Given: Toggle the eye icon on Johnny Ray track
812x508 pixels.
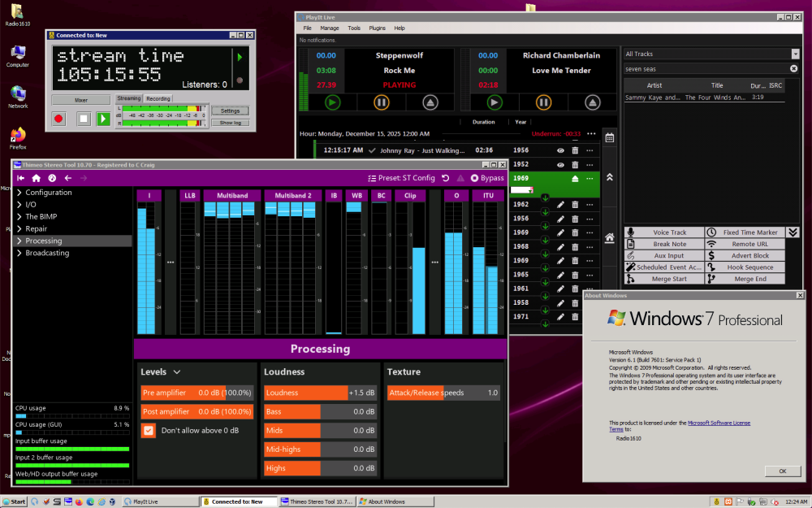Looking at the screenshot, I should (560, 150).
